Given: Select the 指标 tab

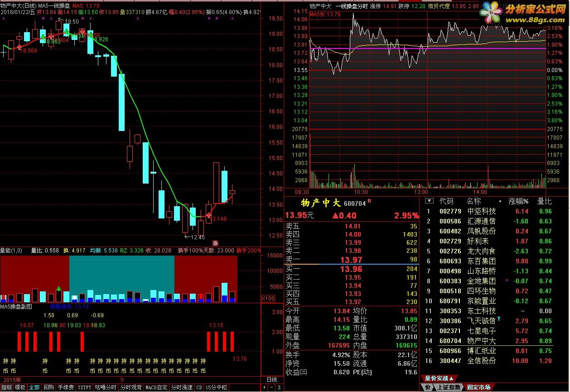Looking at the screenshot, I should tap(7, 387).
